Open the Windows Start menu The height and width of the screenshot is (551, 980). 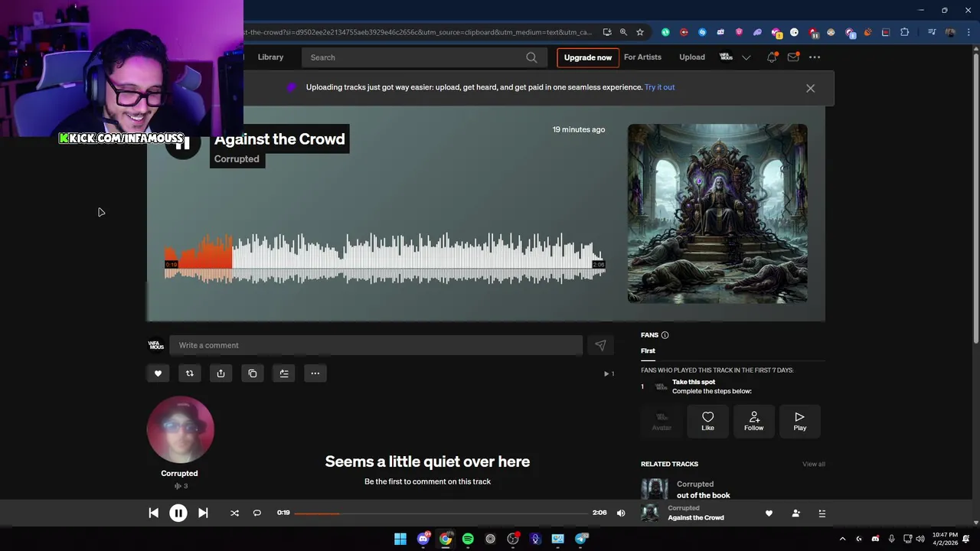tap(400, 539)
